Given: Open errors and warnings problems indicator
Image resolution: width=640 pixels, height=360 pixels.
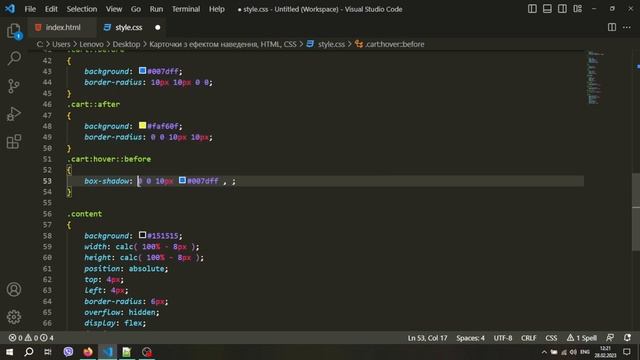Looking at the screenshot, I should coord(31,338).
